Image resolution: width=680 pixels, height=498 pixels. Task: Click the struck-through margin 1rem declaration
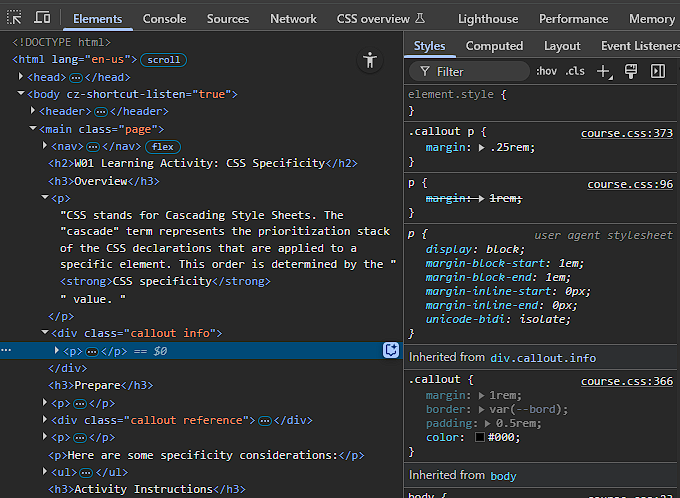coord(474,199)
